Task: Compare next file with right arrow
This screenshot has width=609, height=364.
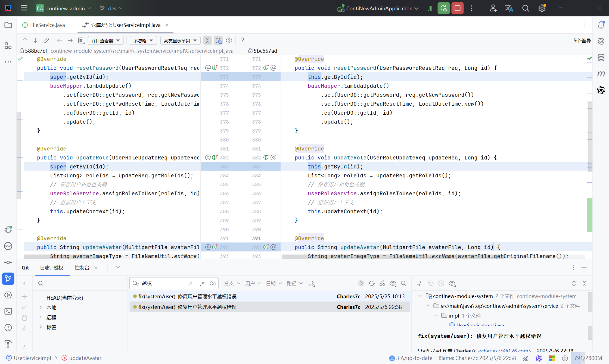Action: tap(70, 40)
